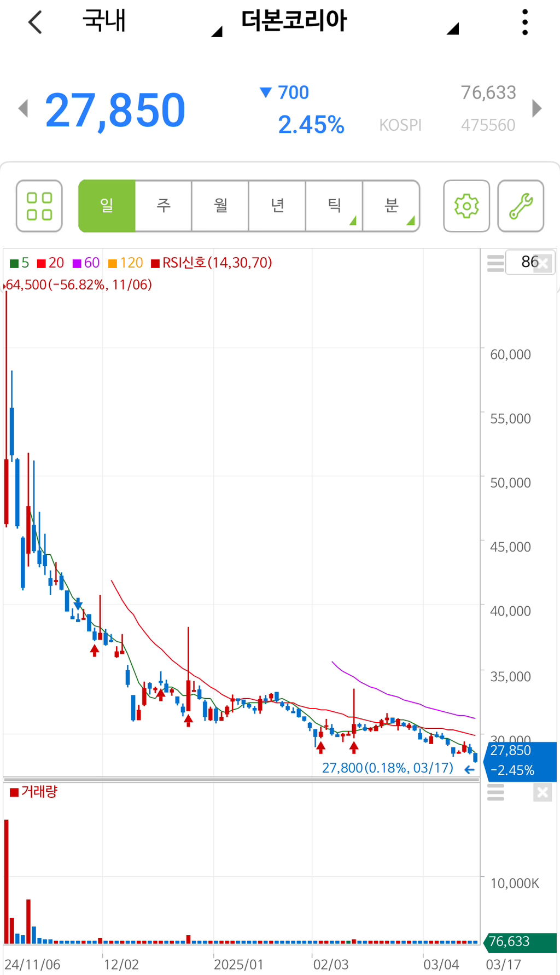The image size is (560, 975).
Task: Switch to the 년 yearly chart tab
Action: 277,206
